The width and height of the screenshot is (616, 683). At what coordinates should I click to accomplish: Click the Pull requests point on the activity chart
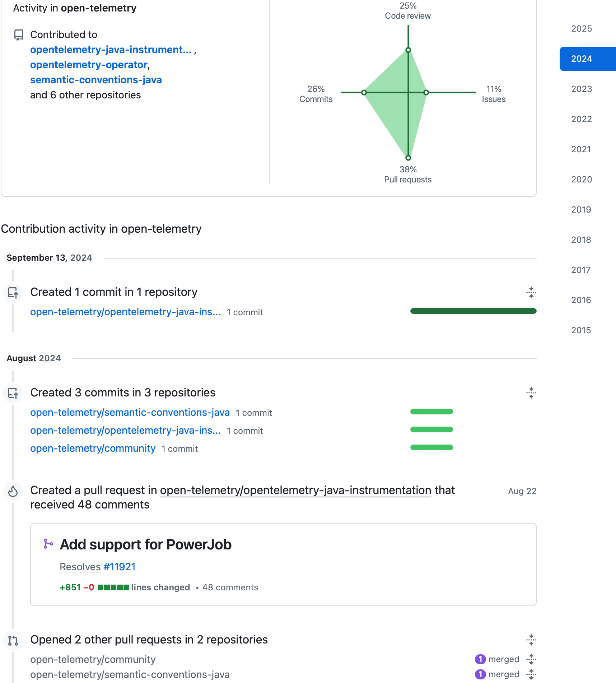point(408,158)
